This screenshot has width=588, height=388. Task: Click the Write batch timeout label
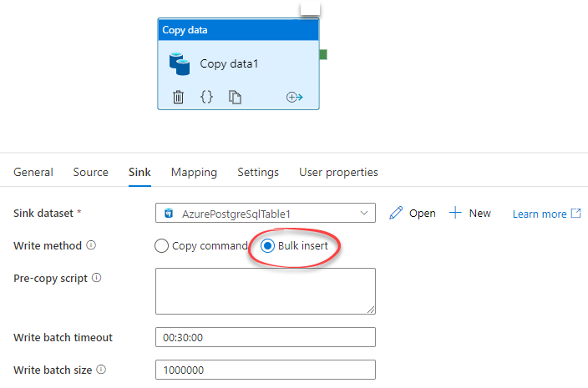(63, 337)
